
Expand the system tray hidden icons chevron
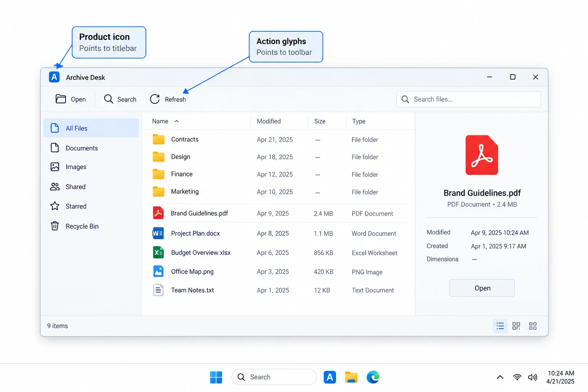500,377
